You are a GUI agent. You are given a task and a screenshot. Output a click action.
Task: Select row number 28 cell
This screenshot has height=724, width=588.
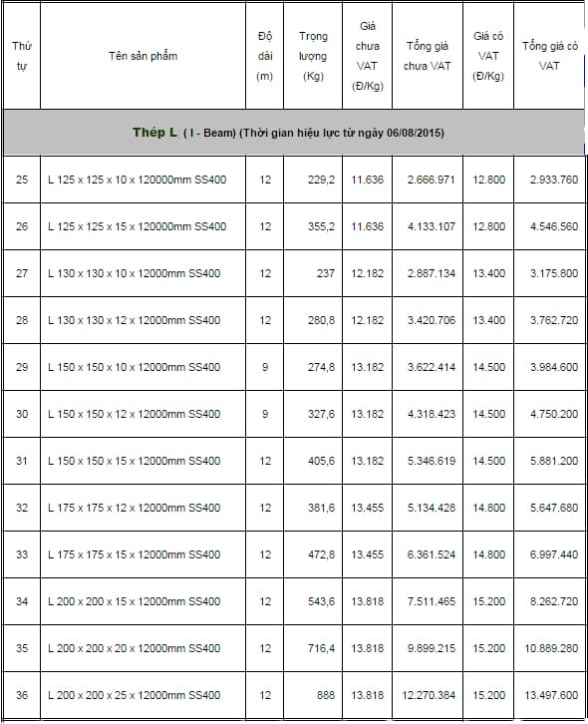point(22,320)
